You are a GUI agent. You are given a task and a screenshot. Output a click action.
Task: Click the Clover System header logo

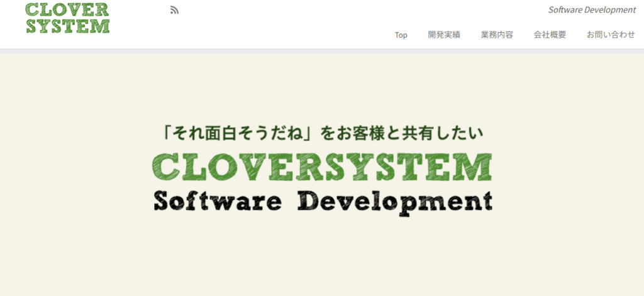(x=68, y=18)
